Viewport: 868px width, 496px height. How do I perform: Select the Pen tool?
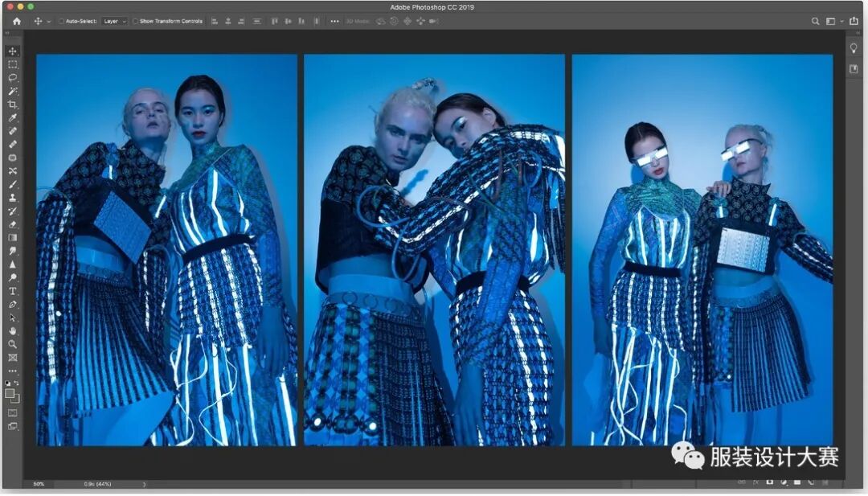point(12,305)
